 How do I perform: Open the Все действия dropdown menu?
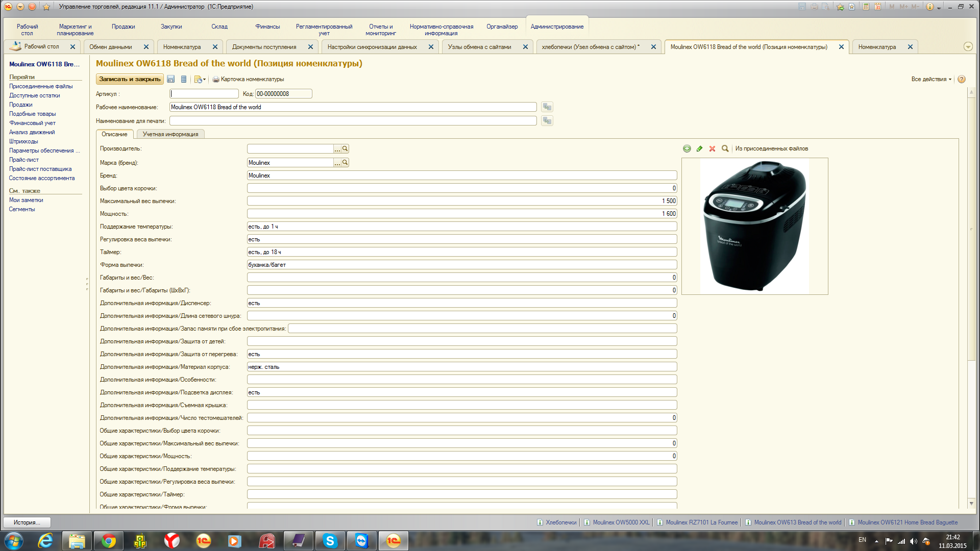coord(931,79)
